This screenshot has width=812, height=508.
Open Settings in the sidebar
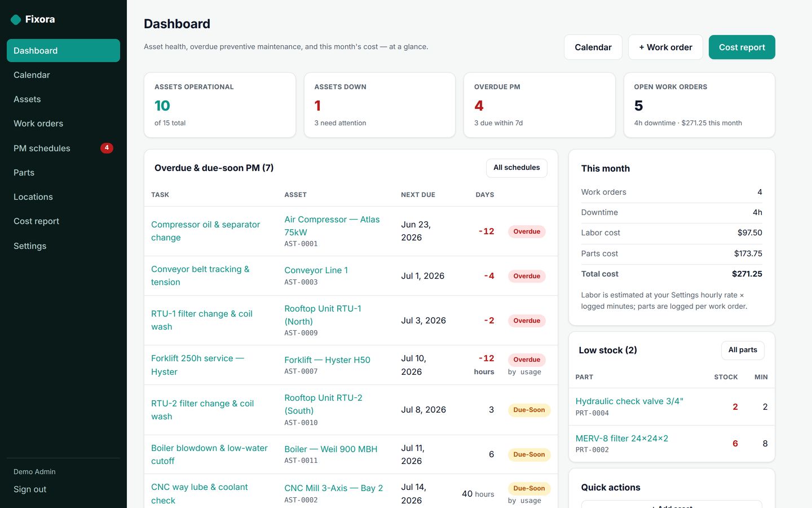pyautogui.click(x=63, y=246)
